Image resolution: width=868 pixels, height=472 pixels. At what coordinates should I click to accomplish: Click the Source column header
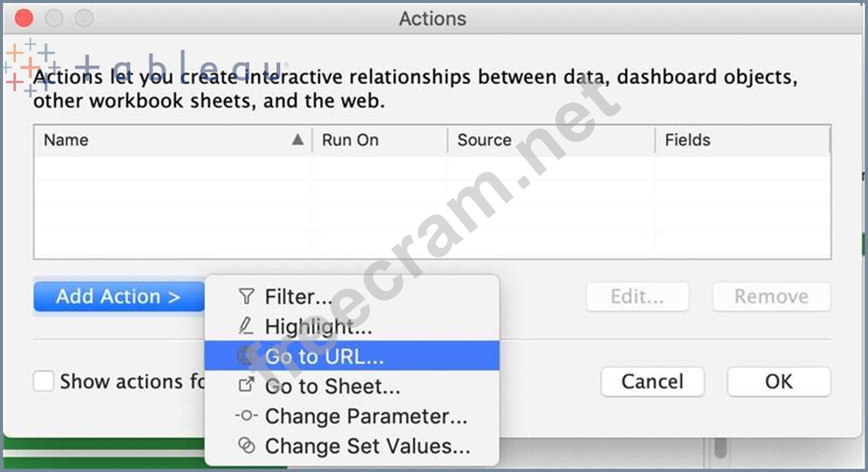click(x=484, y=140)
